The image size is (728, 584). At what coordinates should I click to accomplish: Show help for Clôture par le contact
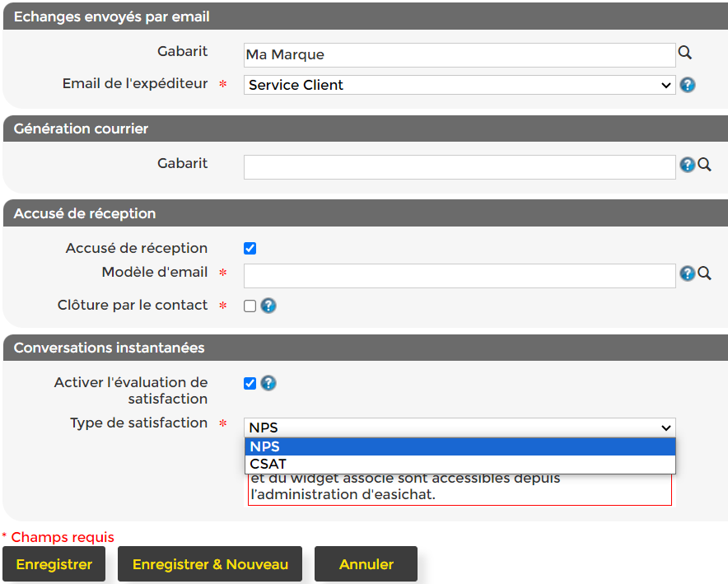pos(268,306)
